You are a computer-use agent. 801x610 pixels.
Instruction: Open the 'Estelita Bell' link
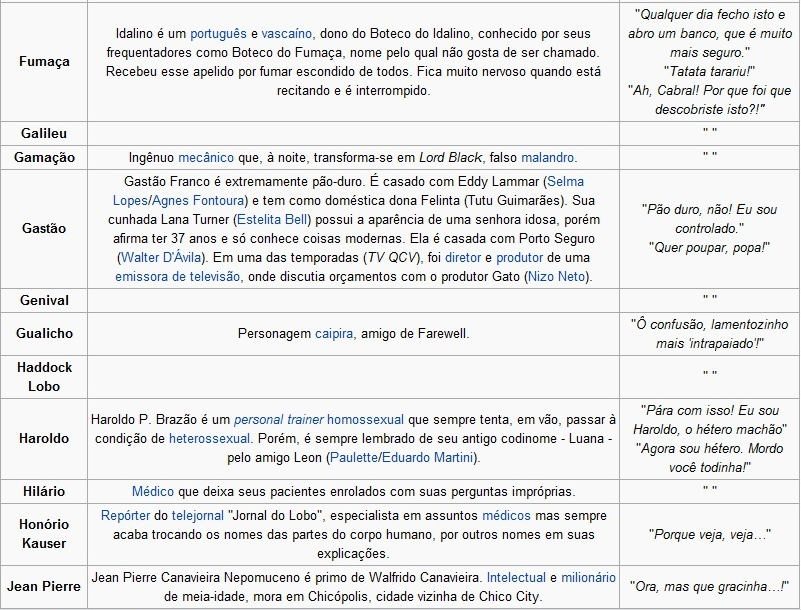[272, 220]
